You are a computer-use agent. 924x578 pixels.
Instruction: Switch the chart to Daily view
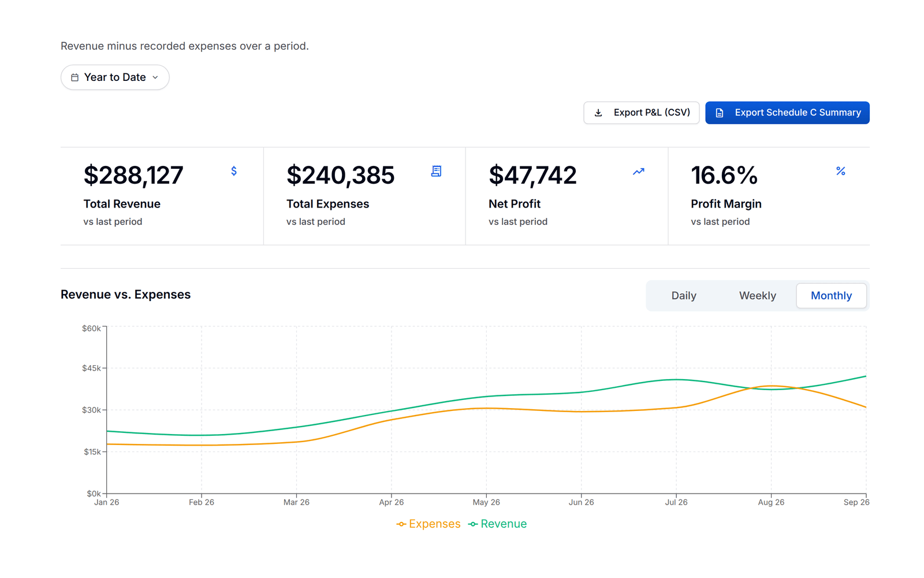point(684,296)
